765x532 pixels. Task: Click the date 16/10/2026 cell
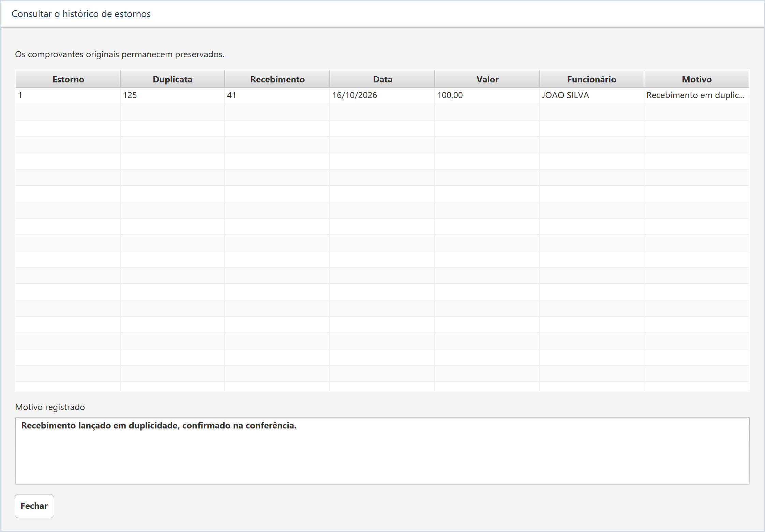(x=382, y=95)
